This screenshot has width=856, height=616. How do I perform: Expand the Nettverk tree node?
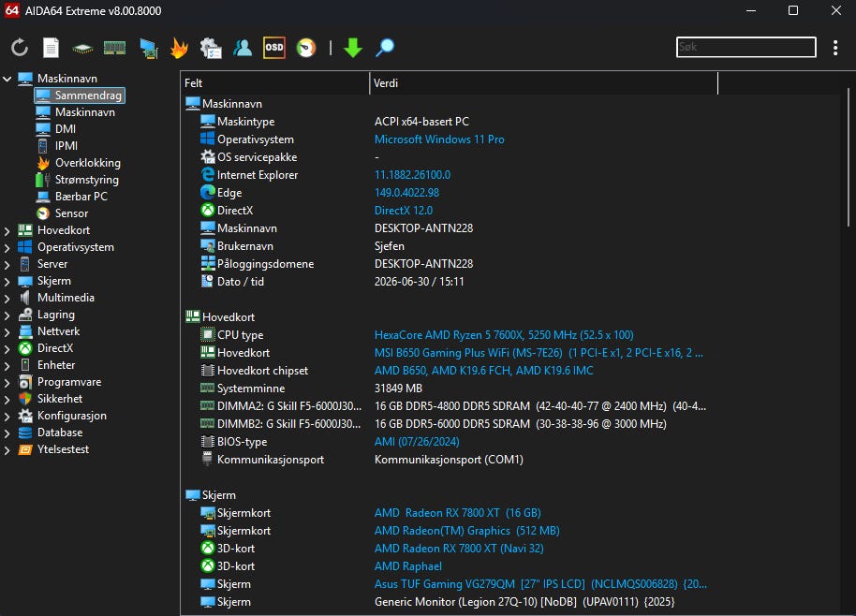pos(7,332)
